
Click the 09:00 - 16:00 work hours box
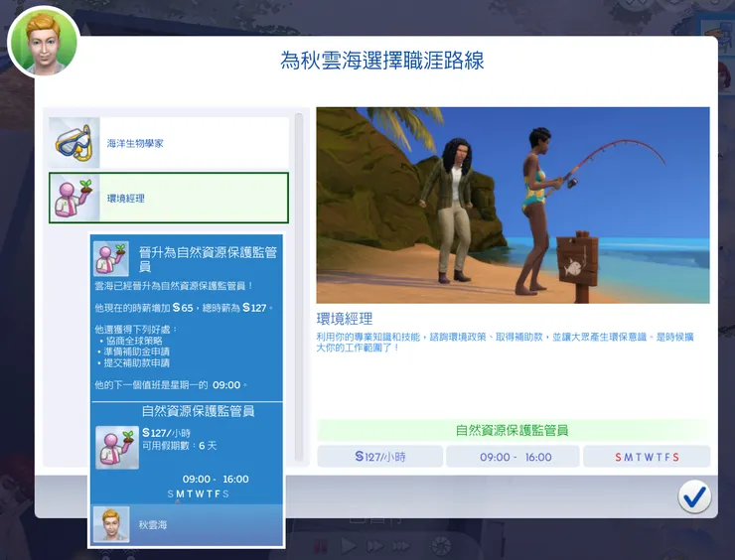tap(513, 457)
